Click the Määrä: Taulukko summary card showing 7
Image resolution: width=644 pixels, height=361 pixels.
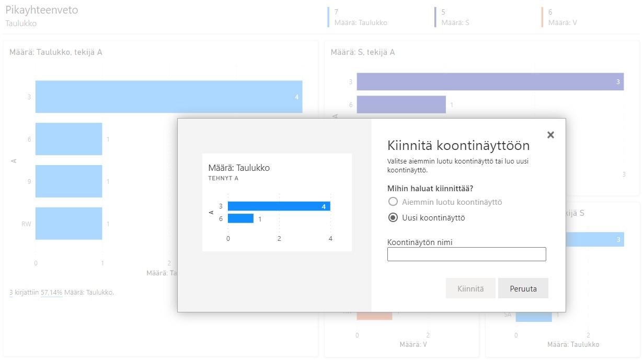pyautogui.click(x=361, y=17)
